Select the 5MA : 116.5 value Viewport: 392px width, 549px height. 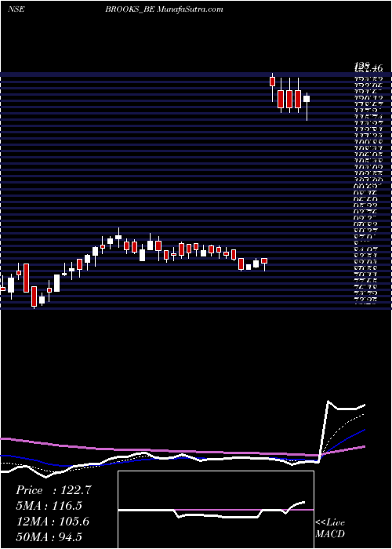49,506
